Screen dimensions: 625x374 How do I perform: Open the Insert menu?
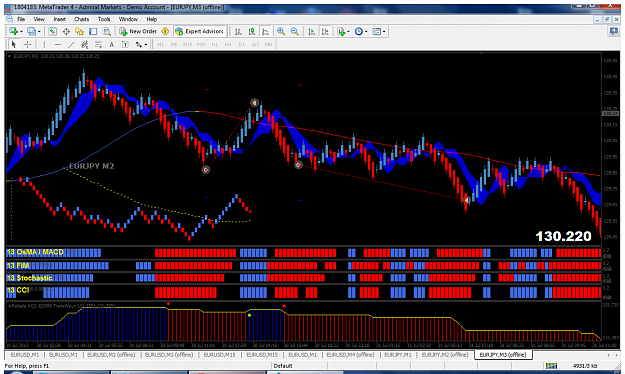[x=60, y=19]
